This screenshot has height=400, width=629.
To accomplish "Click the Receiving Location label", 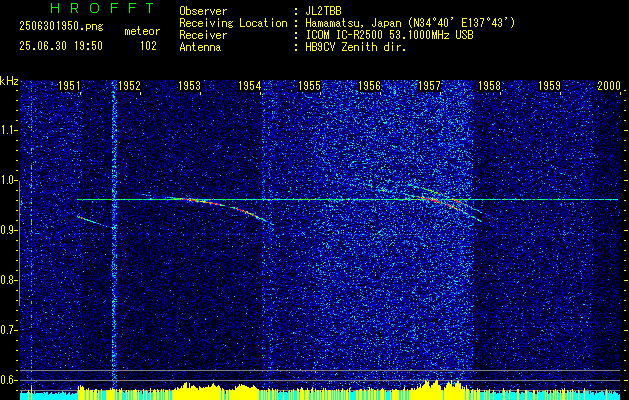I will tap(233, 23).
